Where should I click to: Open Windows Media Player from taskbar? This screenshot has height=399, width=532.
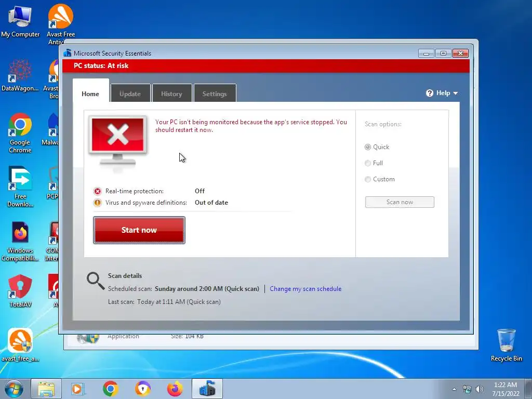point(78,389)
